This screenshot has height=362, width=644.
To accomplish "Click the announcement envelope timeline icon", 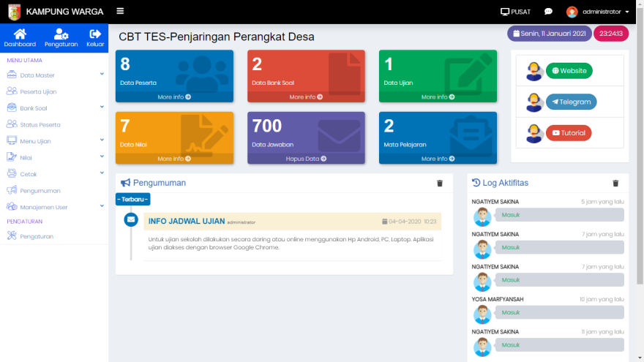I will [x=131, y=219].
